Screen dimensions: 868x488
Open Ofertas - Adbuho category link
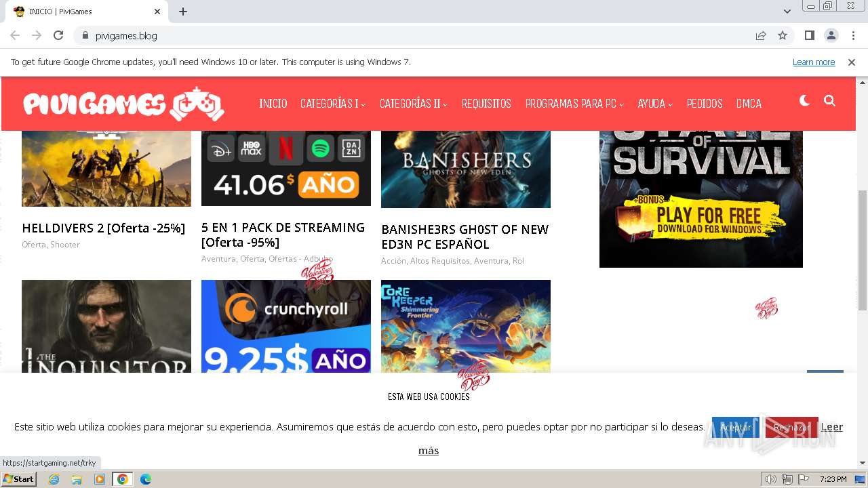point(300,259)
